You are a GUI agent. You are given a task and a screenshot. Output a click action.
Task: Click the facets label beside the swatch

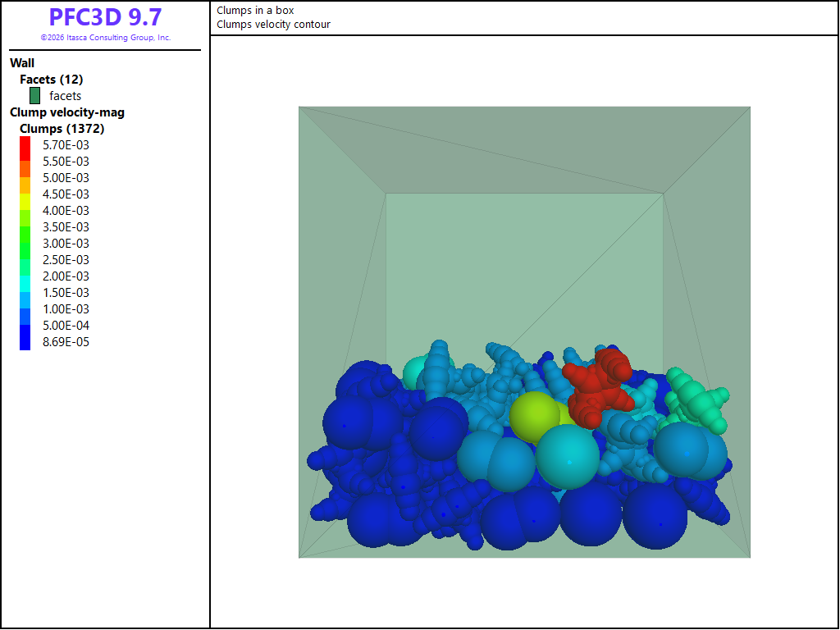pos(66,96)
